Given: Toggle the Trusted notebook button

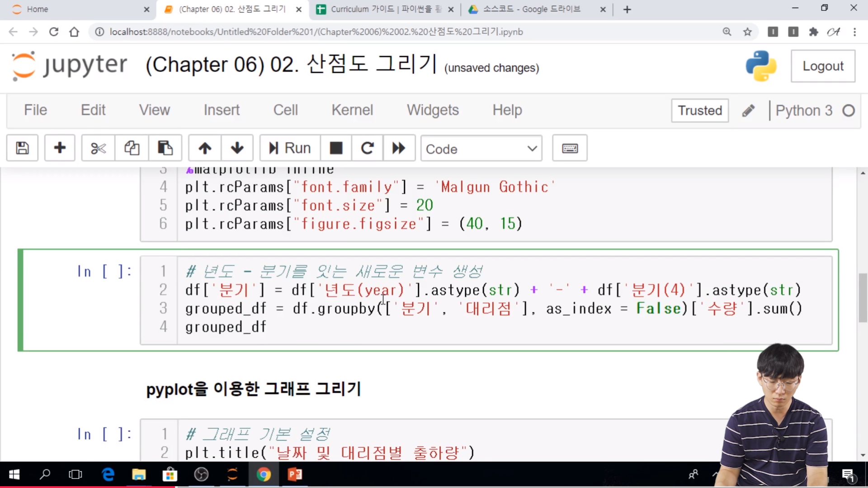Looking at the screenshot, I should 699,111.
